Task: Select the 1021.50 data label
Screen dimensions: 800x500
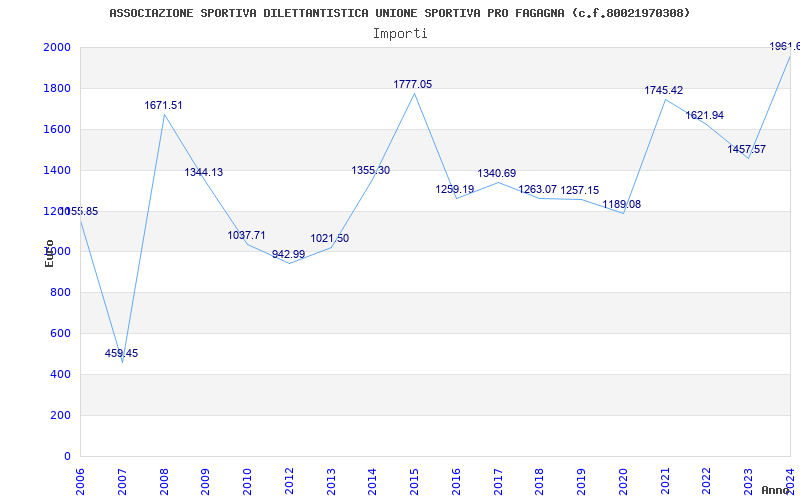Action: click(x=330, y=238)
